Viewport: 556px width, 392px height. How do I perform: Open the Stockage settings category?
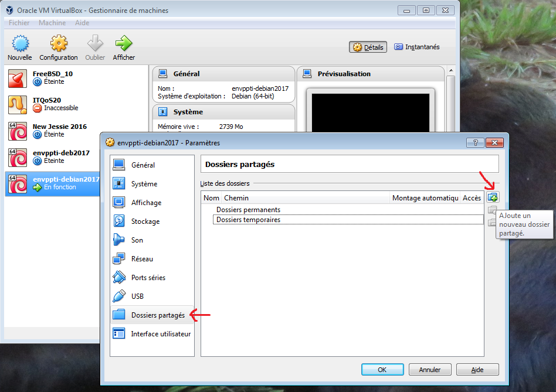tap(145, 221)
